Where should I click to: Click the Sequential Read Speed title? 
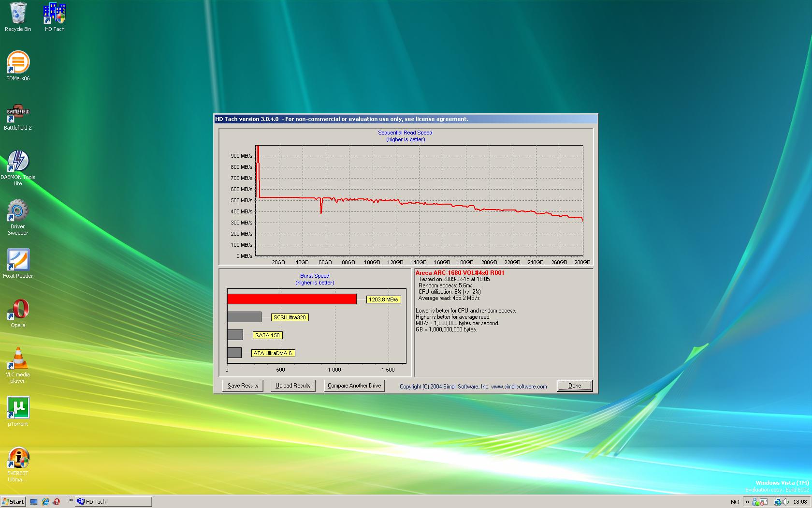point(405,133)
